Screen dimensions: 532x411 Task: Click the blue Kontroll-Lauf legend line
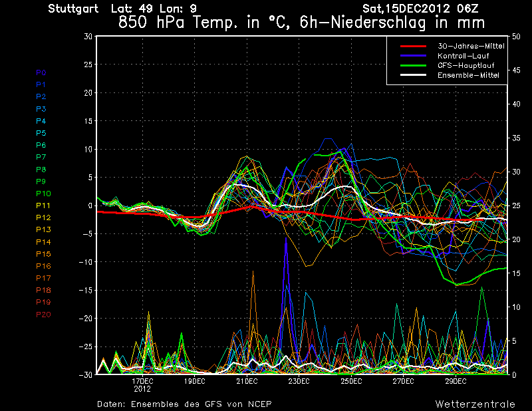(x=412, y=57)
